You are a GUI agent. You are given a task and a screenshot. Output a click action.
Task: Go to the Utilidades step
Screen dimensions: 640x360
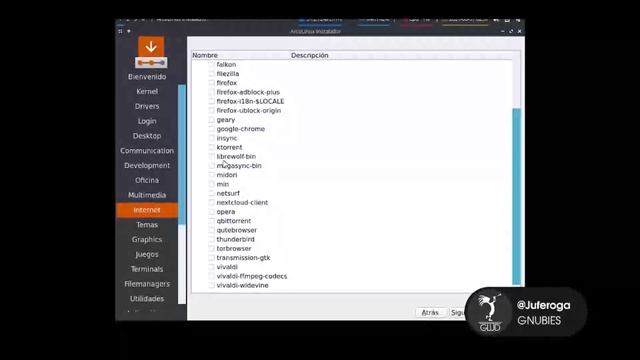pyautogui.click(x=147, y=299)
